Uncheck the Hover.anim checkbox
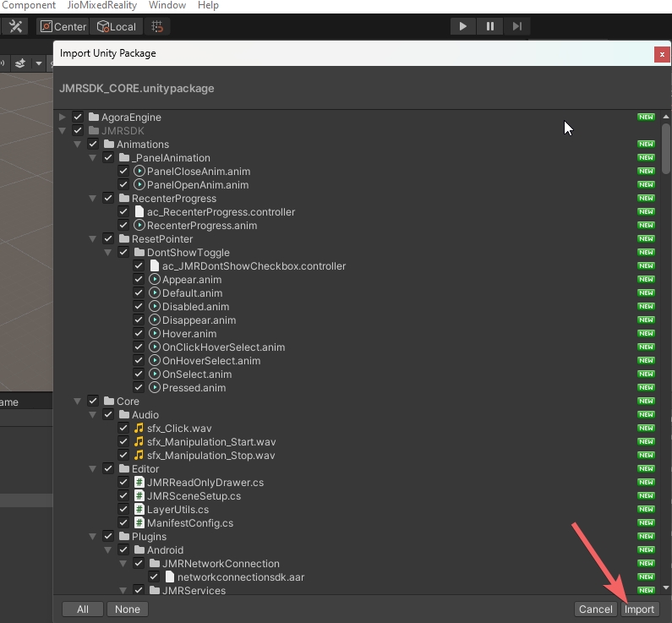The width and height of the screenshot is (672, 623). [x=139, y=334]
